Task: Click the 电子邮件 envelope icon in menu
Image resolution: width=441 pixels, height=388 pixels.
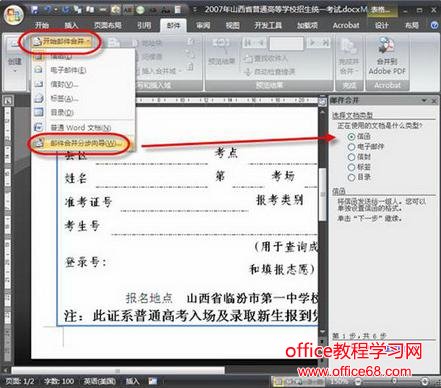Action: pyautogui.click(x=38, y=70)
